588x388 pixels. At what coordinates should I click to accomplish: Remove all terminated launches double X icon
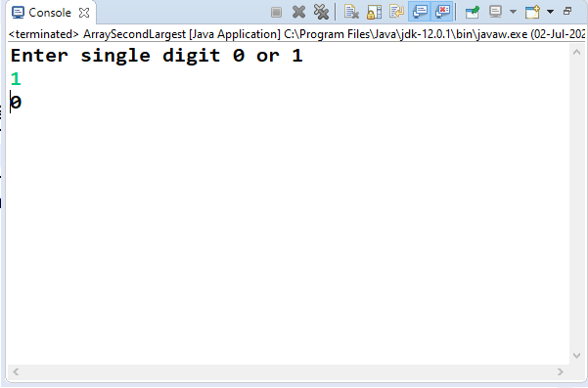click(x=321, y=12)
